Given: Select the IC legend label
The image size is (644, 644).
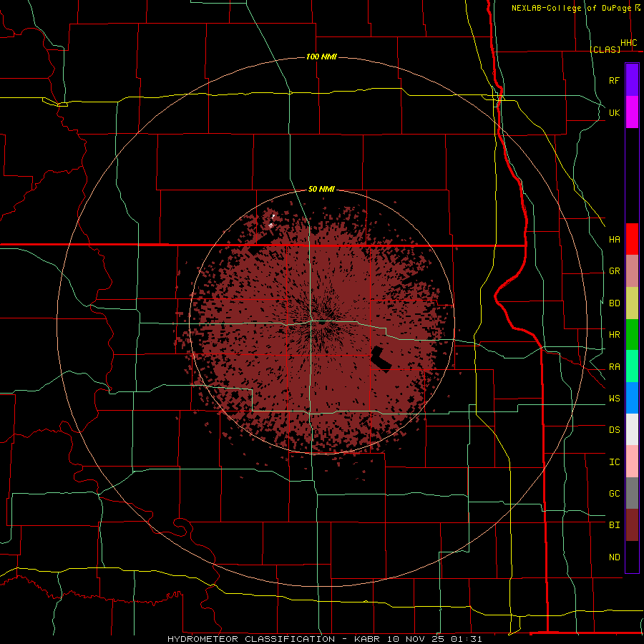Looking at the screenshot, I should coord(614,462).
